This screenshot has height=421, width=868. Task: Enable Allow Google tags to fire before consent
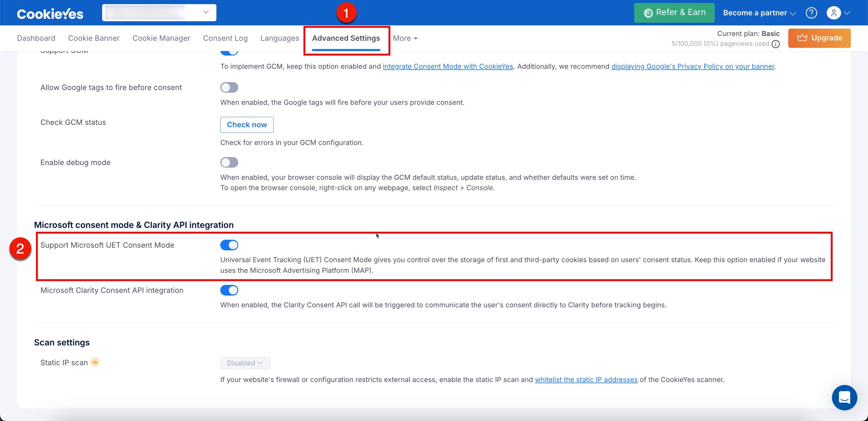(229, 87)
